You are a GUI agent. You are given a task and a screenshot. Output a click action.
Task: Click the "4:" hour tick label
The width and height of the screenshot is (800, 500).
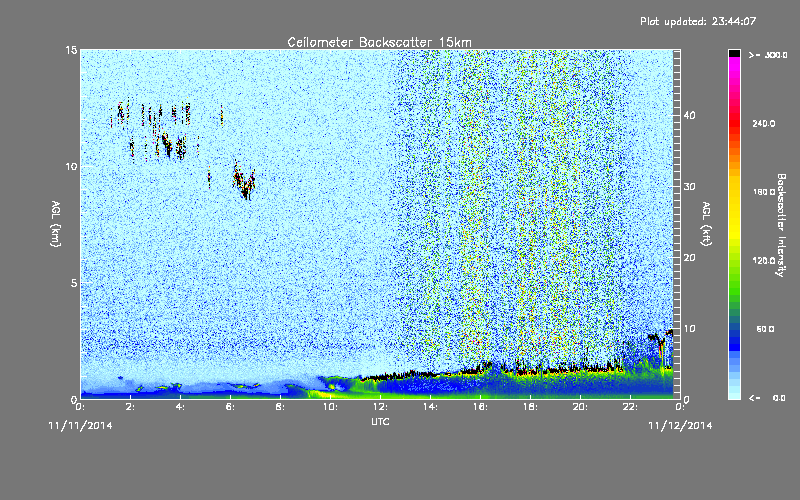(x=181, y=407)
